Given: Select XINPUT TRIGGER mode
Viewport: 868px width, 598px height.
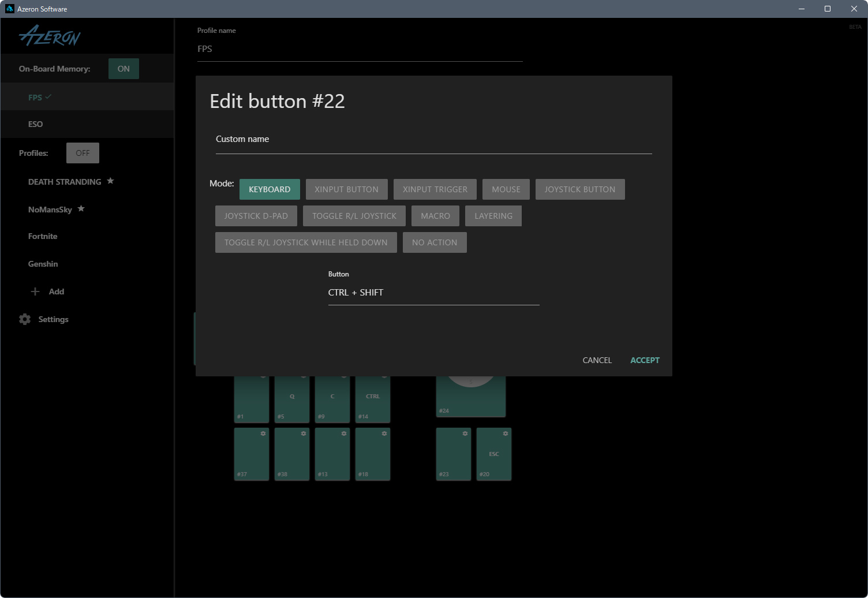Looking at the screenshot, I should [x=435, y=189].
